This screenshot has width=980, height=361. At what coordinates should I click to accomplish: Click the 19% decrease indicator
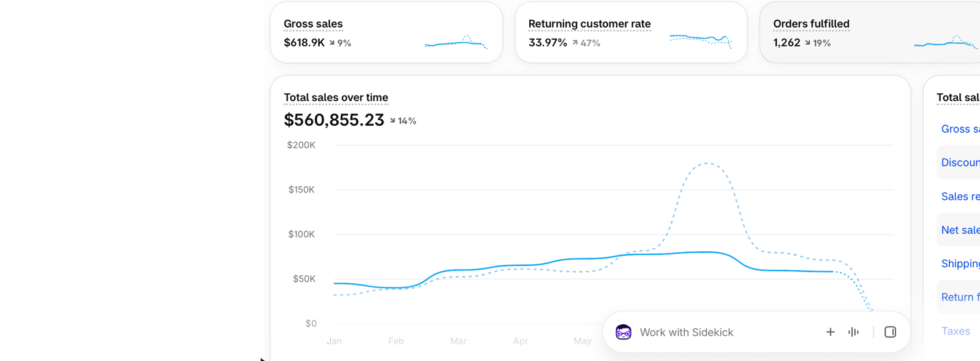point(818,43)
